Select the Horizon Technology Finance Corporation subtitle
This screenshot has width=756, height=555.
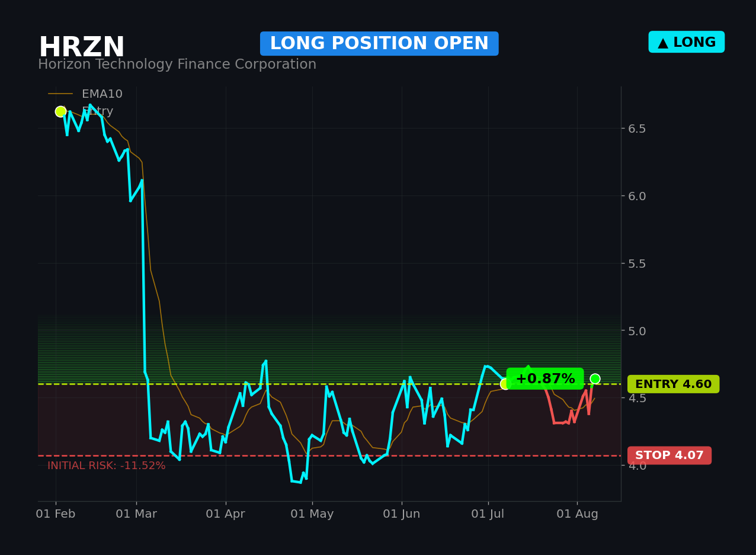pos(177,65)
